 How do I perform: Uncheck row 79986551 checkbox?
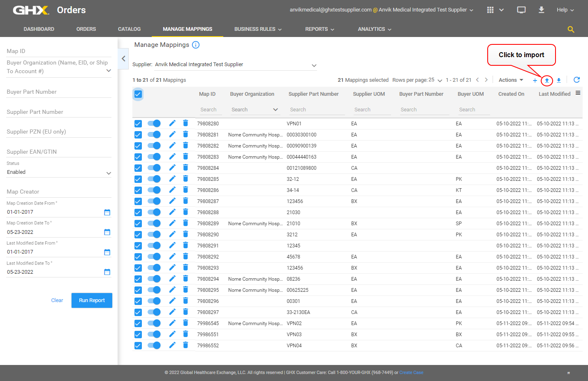138,335
